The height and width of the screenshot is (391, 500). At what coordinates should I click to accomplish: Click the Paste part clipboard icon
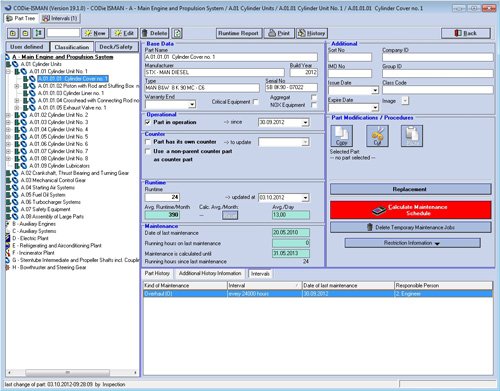click(412, 136)
